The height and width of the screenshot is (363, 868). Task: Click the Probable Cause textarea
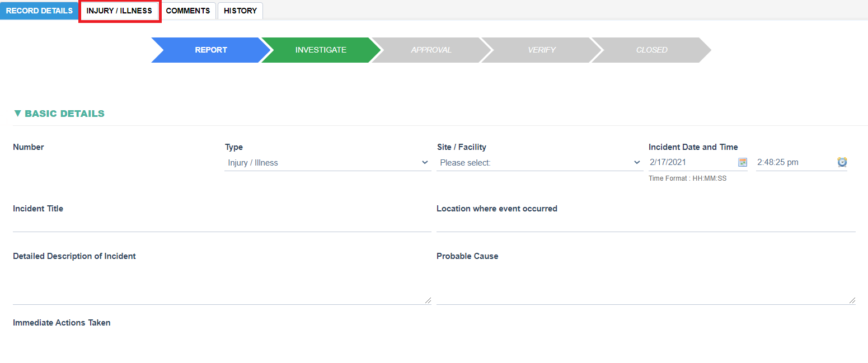click(645, 286)
